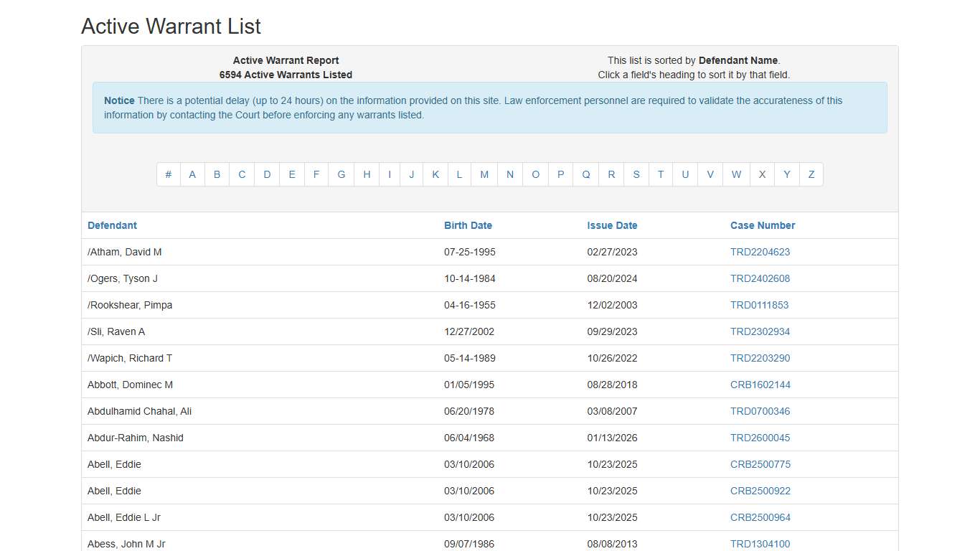Filter defendants by letter A

tap(192, 174)
